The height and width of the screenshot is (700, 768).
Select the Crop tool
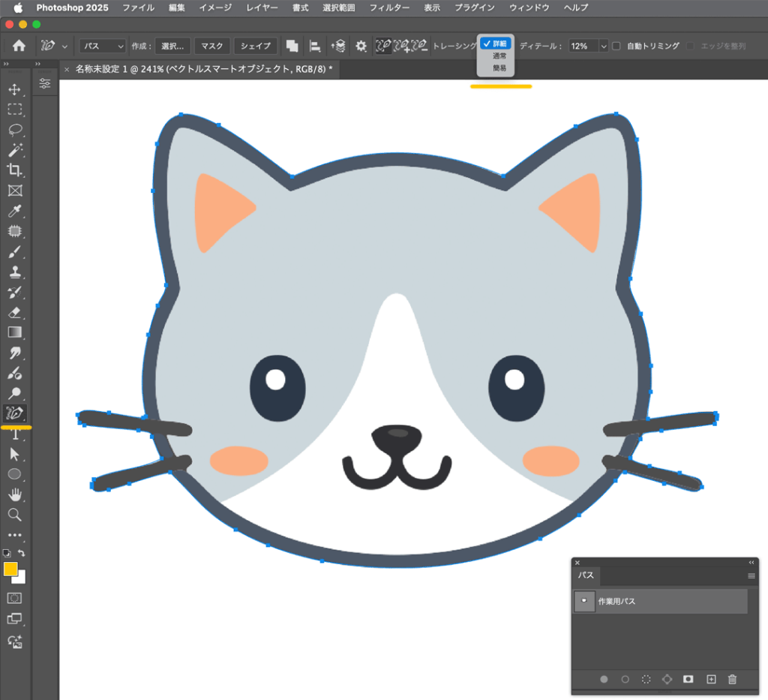14,170
